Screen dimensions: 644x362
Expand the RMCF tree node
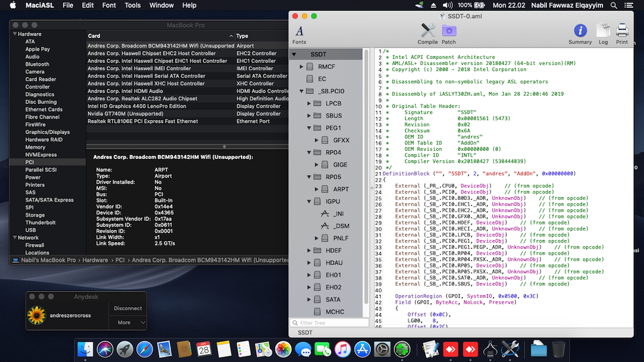click(302, 67)
